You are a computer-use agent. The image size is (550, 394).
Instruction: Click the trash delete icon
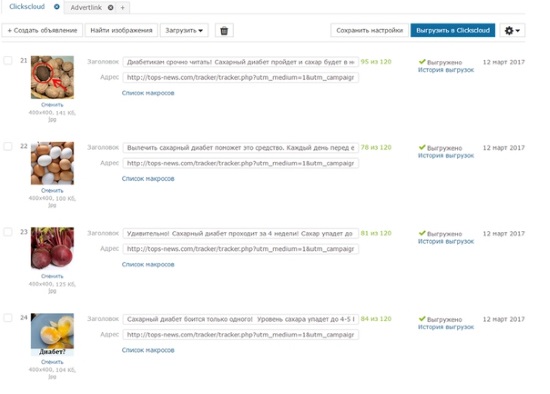point(224,31)
